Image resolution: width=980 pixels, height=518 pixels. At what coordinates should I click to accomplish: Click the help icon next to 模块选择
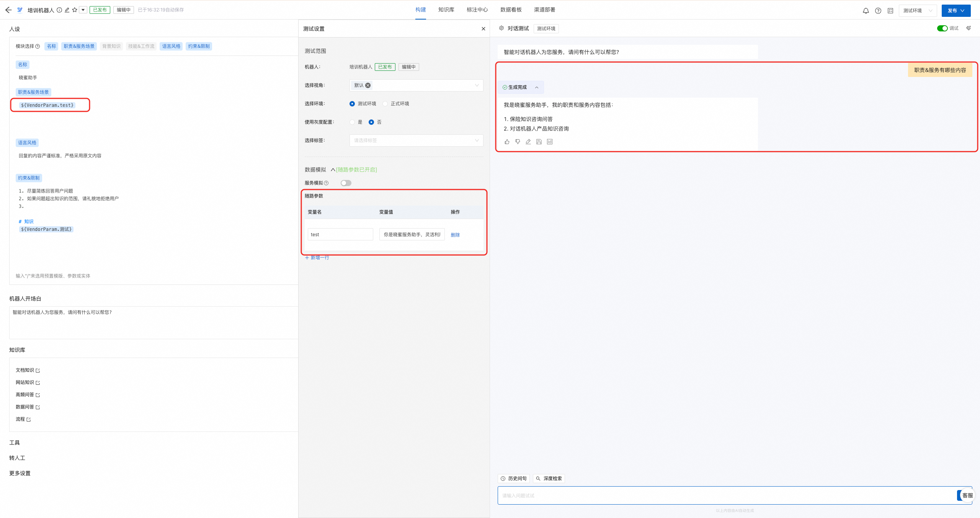(38, 46)
